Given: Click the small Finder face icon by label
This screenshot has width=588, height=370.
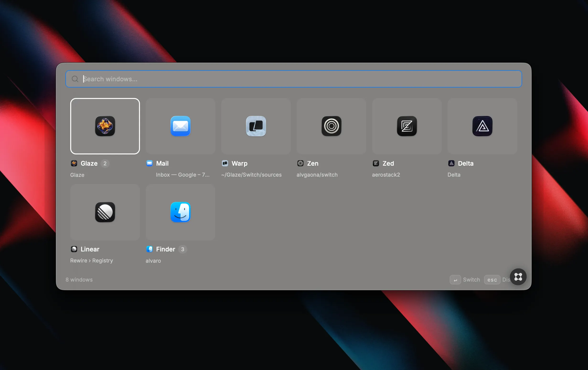Looking at the screenshot, I should tap(150, 249).
